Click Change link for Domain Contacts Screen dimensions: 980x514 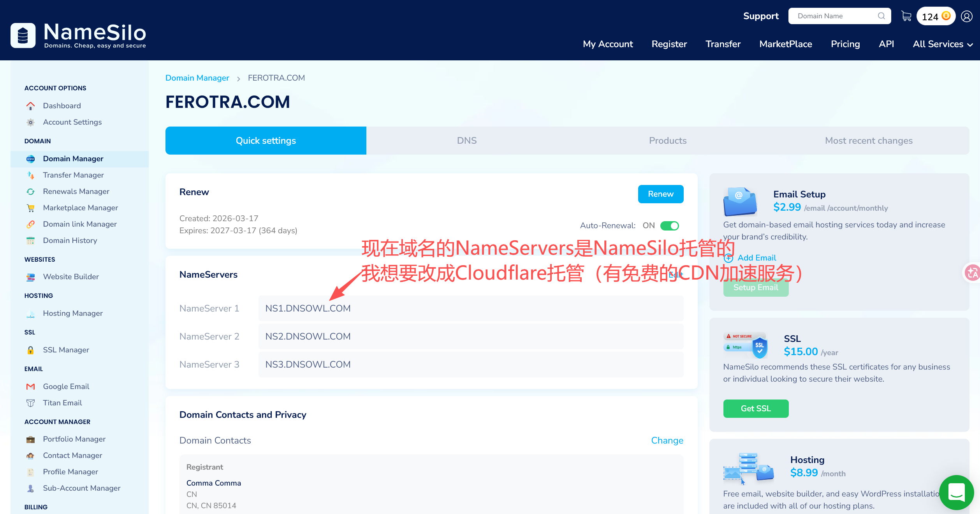coord(667,440)
